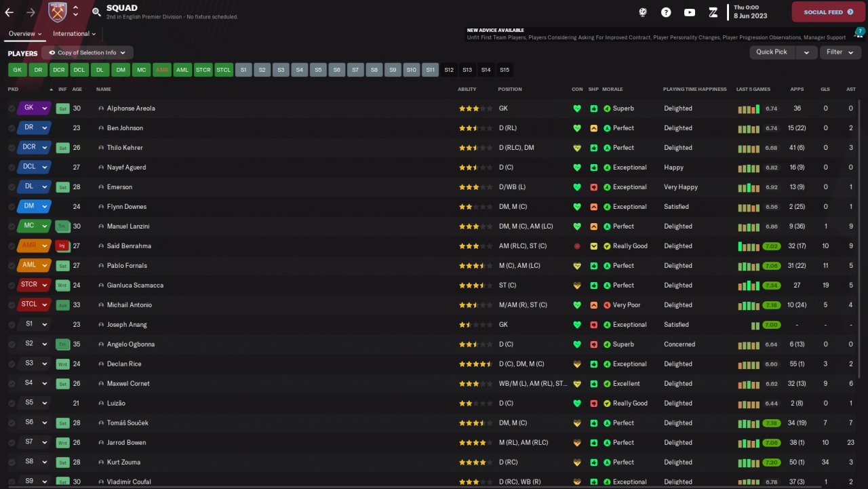
Task: Open the Copy of Selection Info view dropdown
Action: pos(87,52)
